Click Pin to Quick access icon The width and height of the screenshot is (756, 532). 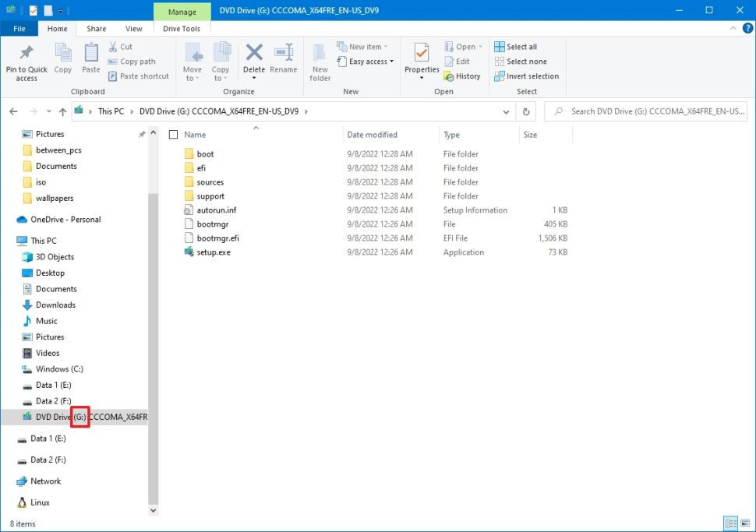(26, 53)
